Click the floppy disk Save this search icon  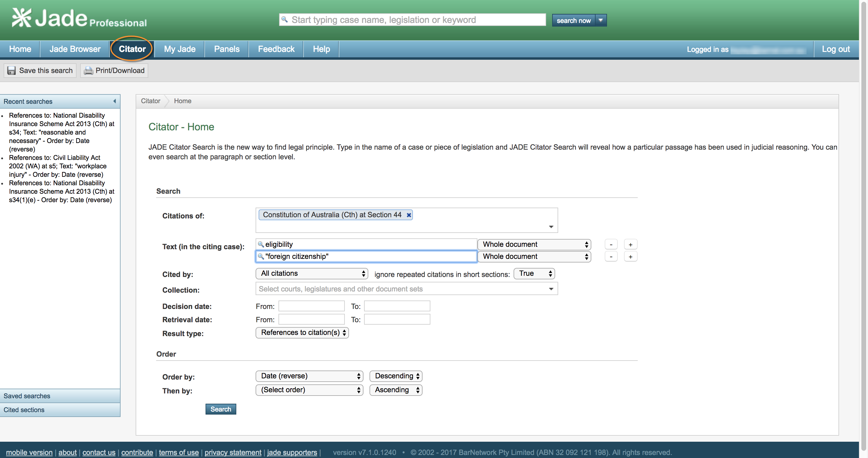click(x=11, y=71)
